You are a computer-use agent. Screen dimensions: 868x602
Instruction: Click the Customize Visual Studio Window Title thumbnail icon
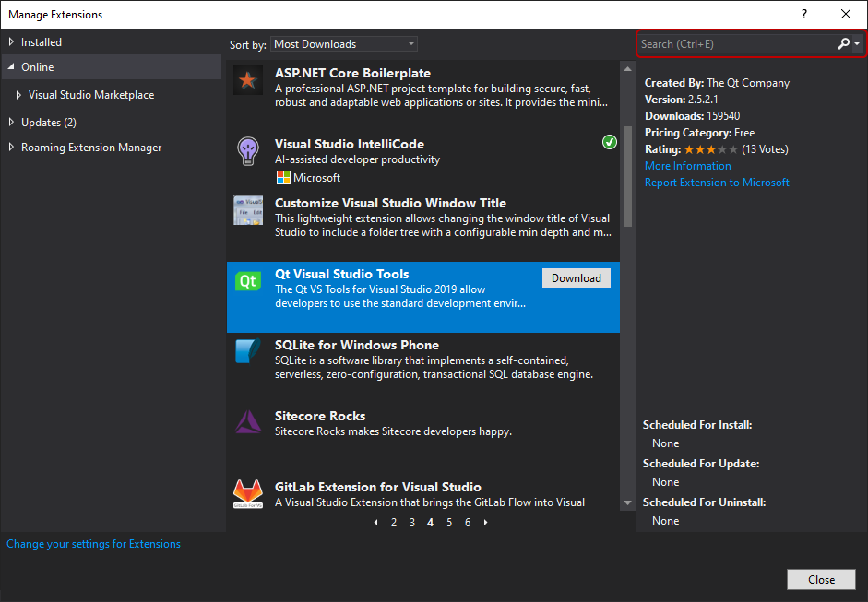[x=247, y=210]
